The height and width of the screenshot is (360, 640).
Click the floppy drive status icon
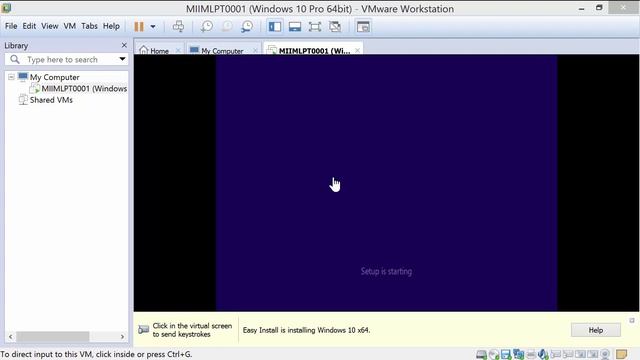506,354
